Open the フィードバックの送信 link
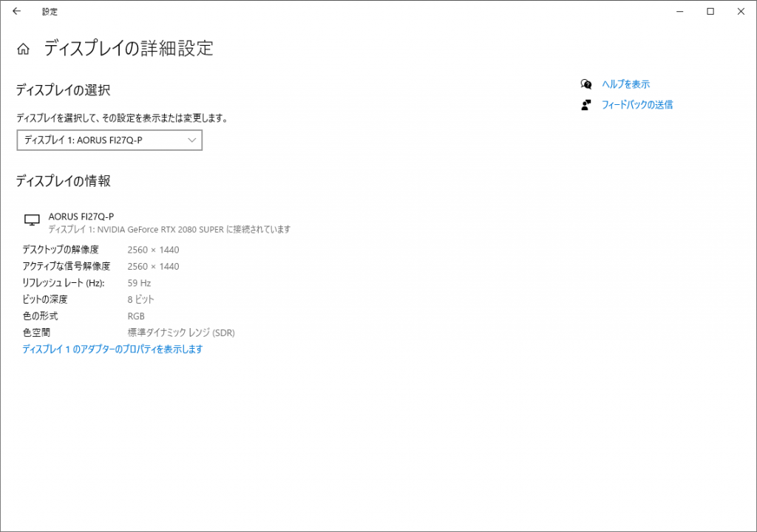 pyautogui.click(x=637, y=105)
